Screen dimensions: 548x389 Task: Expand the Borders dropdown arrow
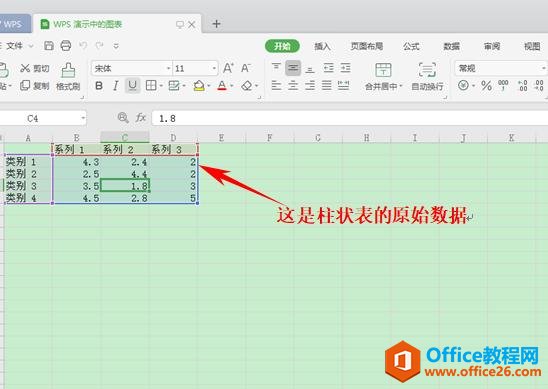pos(161,86)
